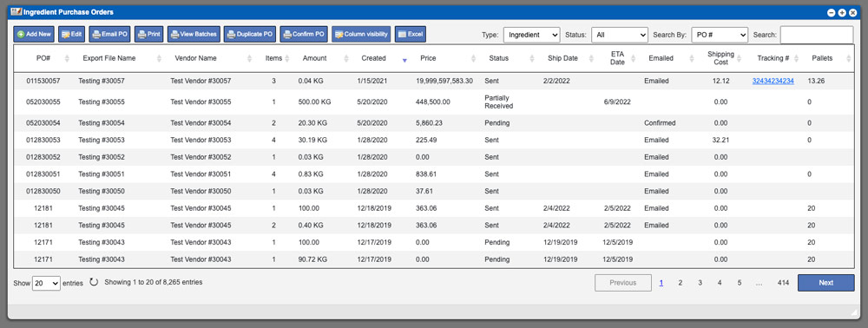
Task: Click the Edit button
Action: [71, 35]
